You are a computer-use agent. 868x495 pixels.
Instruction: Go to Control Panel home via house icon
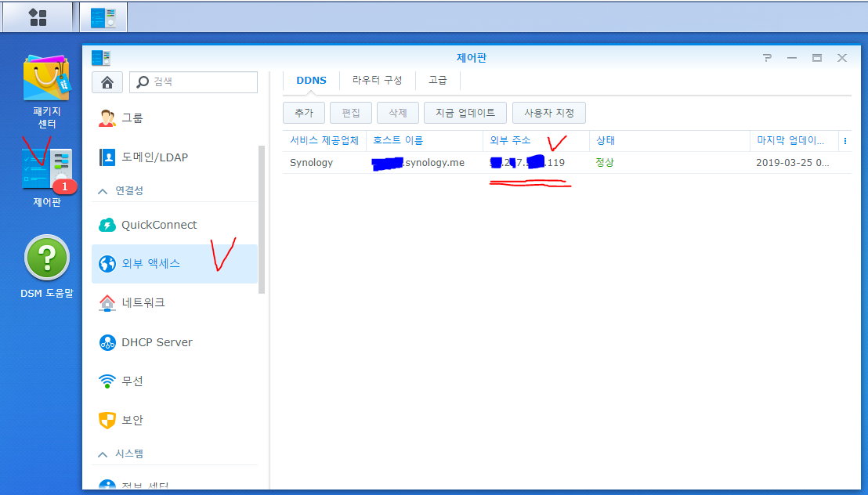tap(107, 82)
